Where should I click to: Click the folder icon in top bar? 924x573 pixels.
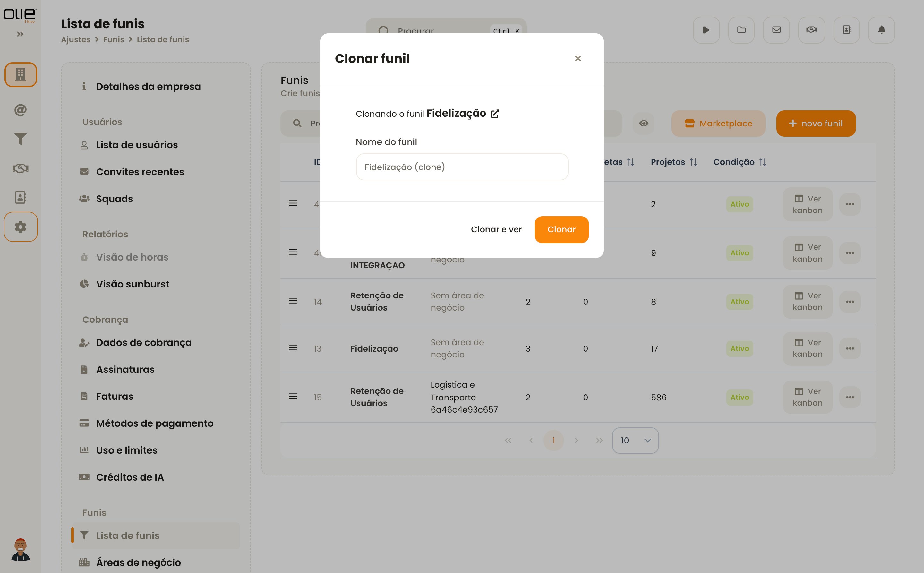click(x=741, y=30)
